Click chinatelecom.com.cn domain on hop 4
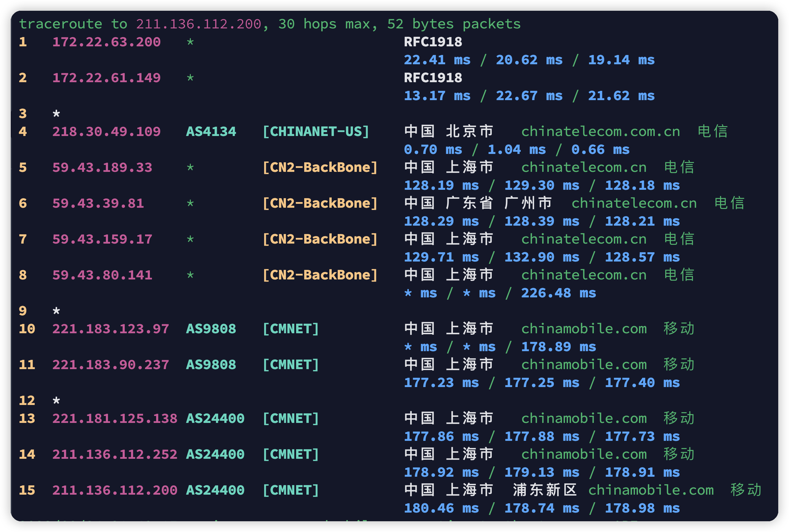This screenshot has width=789, height=532. [601, 132]
